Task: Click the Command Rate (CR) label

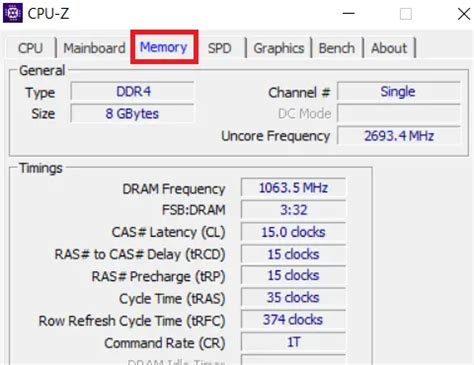Action: point(165,343)
